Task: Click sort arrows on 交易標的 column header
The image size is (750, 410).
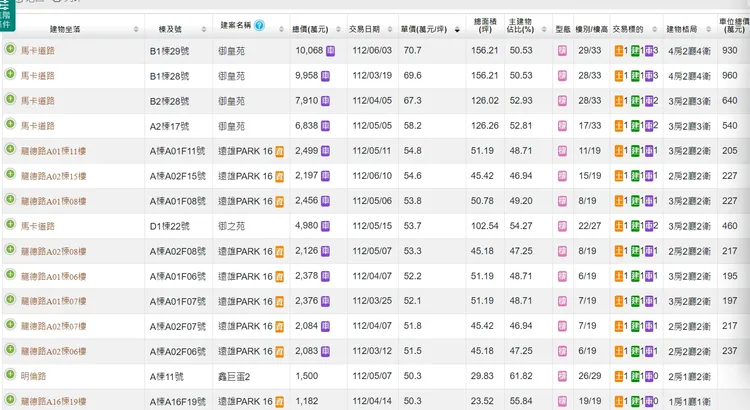Action: 655,30
